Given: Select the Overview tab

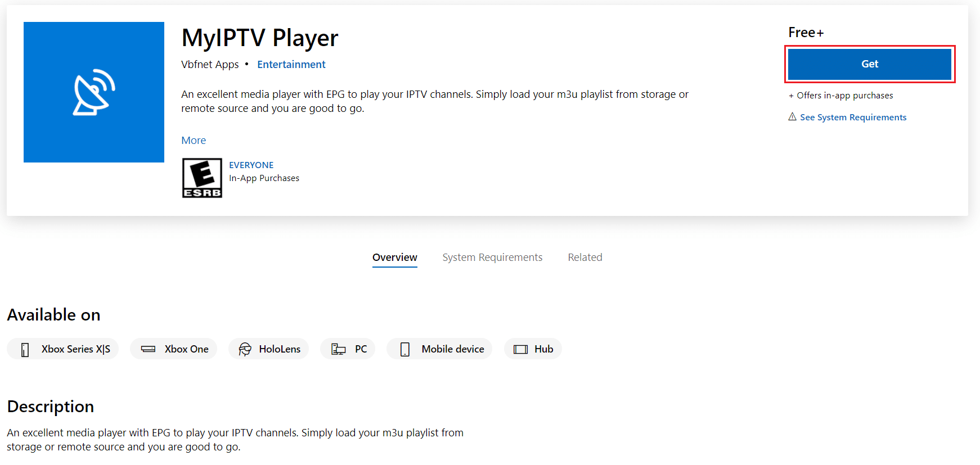Looking at the screenshot, I should pyautogui.click(x=394, y=257).
